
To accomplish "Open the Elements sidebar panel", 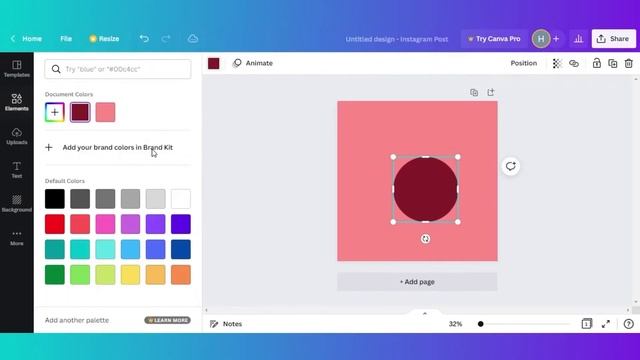I will [17, 102].
